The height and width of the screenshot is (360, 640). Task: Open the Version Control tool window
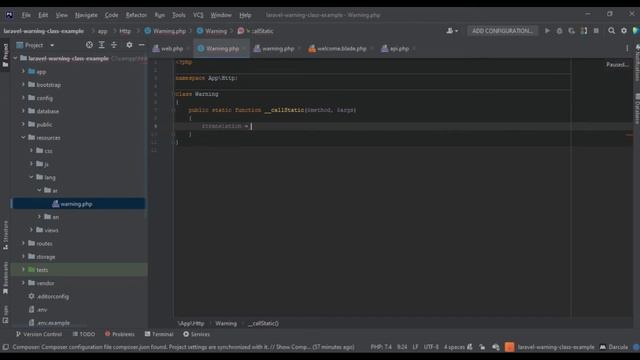tap(39, 334)
